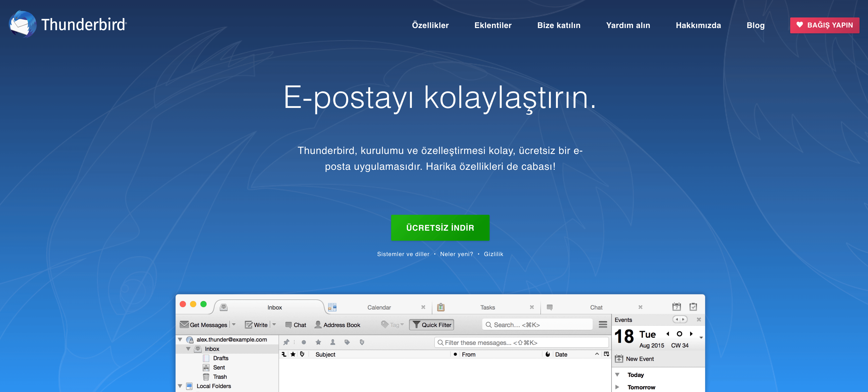868x392 pixels.
Task: Switch to the Calendar tab
Action: [379, 307]
